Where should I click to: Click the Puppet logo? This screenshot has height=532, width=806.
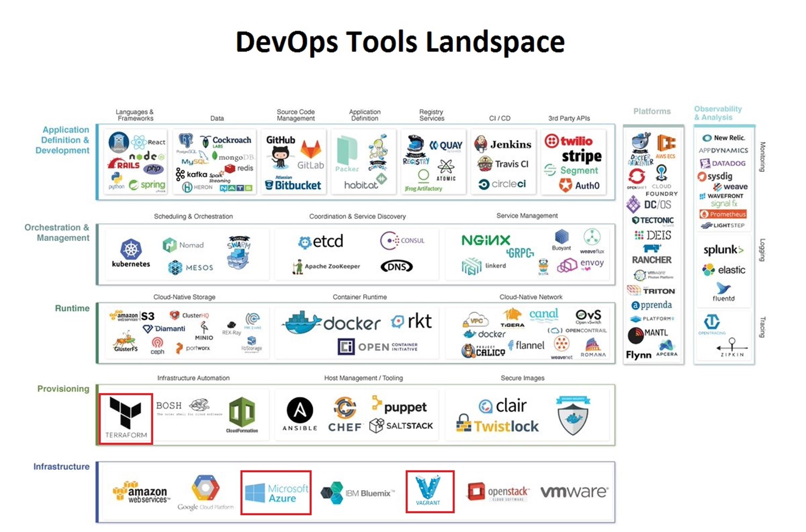[399, 406]
